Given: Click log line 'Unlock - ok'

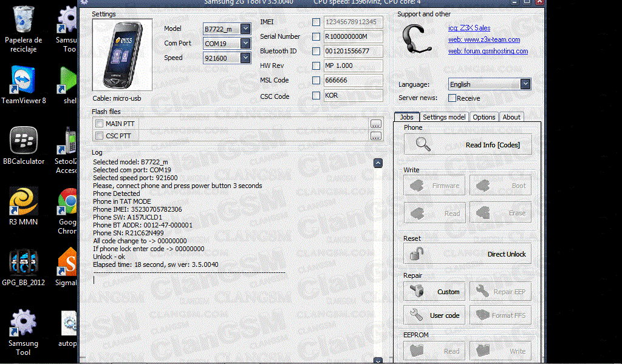Looking at the screenshot, I should [109, 257].
